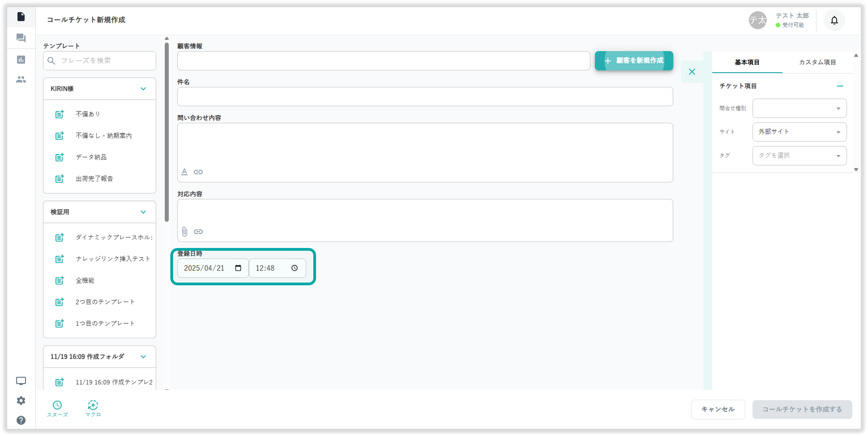Screen dimensions: 868x436
Task: Open the help question mark icon
Action: 21,420
